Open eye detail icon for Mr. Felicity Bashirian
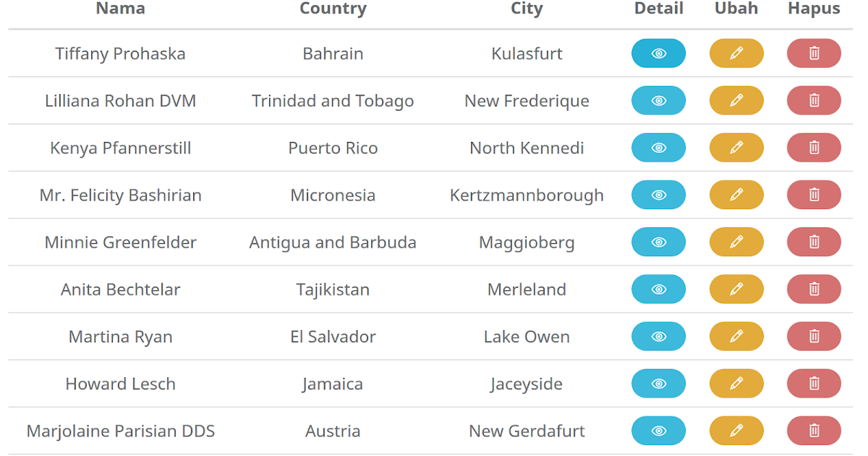The width and height of the screenshot is (868, 456). [658, 195]
